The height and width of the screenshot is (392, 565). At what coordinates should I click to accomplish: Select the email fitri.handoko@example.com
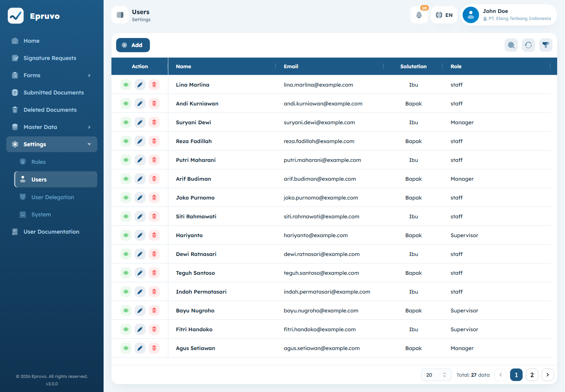320,329
